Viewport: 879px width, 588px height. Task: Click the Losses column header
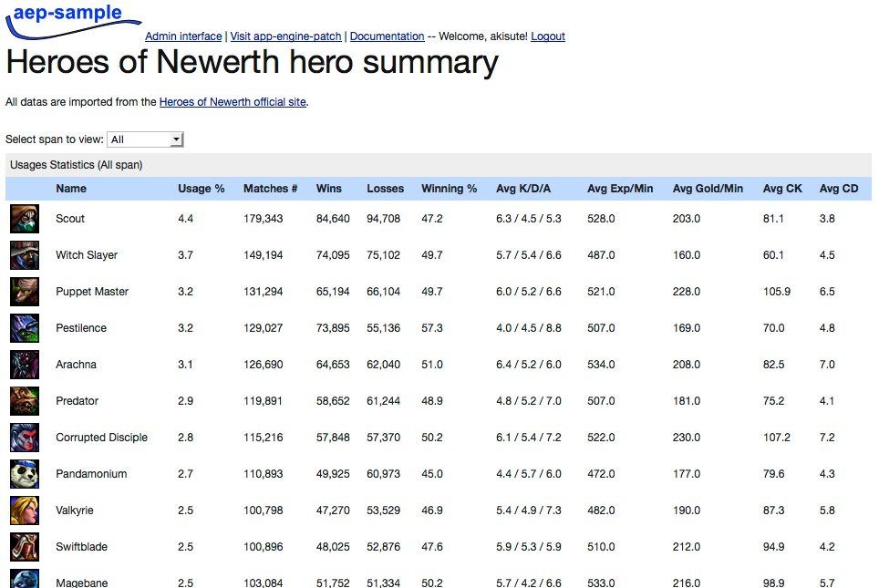pos(385,189)
